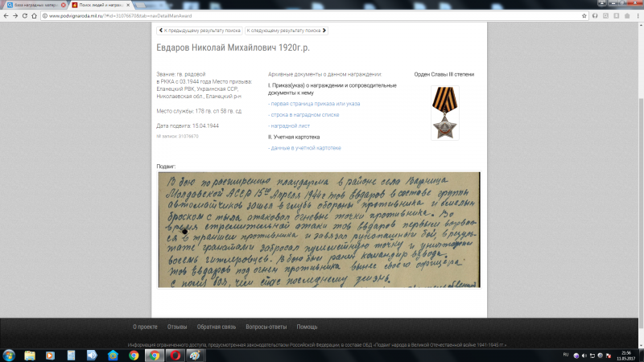Click the Chrome user profile button in title bar

point(601,2)
